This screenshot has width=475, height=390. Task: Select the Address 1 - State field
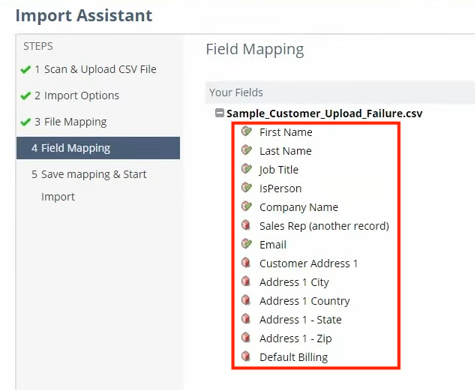[300, 320]
